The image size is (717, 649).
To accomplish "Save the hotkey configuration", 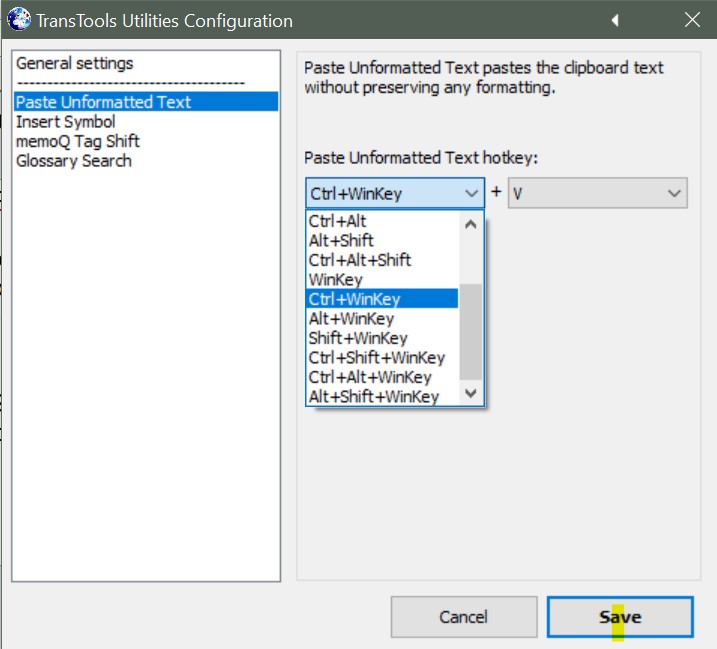I will tap(620, 617).
